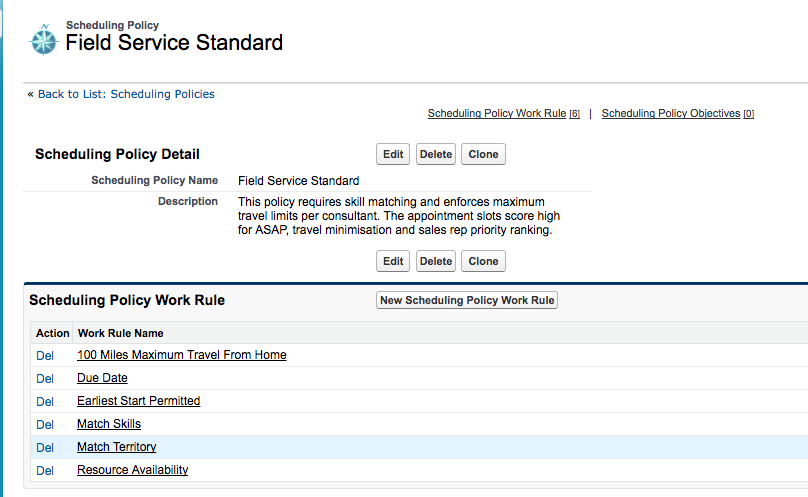Click the Scheduling Policy compass icon
Viewport: 808px width, 497px height.
coord(44,40)
